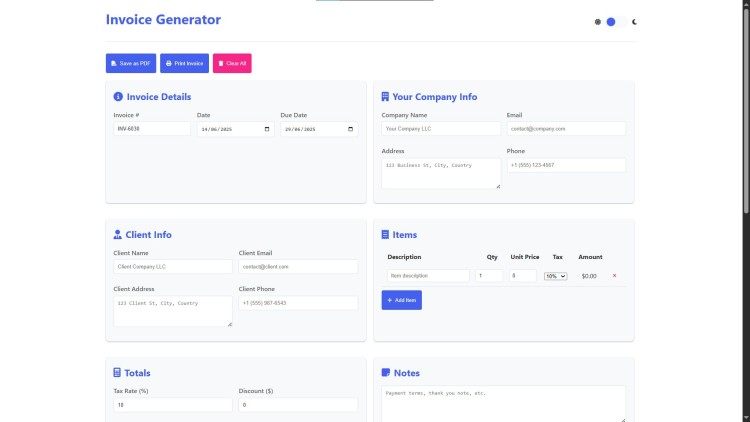Click the Company Name field
The width and height of the screenshot is (750, 422).
[441, 129]
